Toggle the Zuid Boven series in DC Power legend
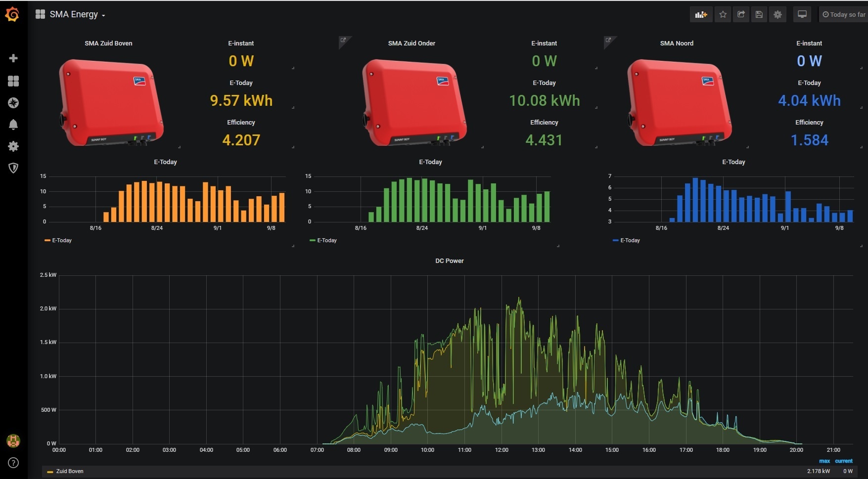The image size is (868, 479). pyautogui.click(x=70, y=472)
